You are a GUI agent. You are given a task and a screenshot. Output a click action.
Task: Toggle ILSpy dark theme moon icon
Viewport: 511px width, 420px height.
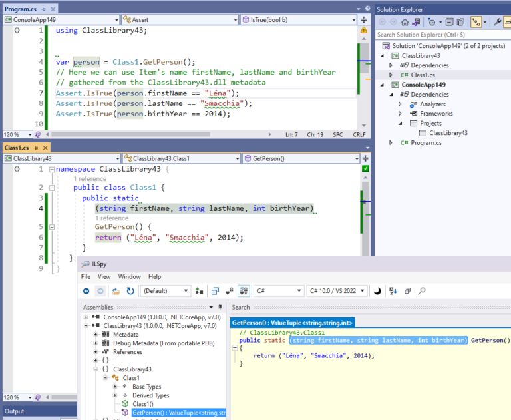[x=377, y=291]
